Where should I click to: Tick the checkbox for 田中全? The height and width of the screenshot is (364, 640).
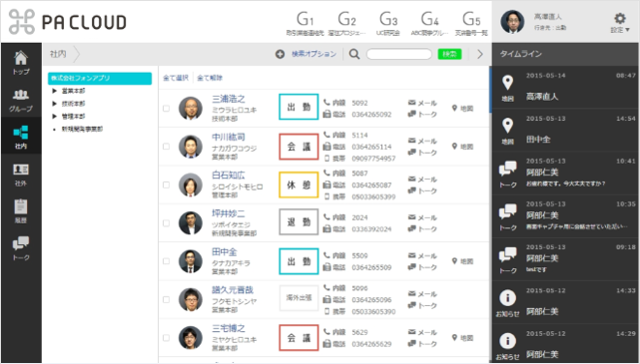[x=166, y=261]
